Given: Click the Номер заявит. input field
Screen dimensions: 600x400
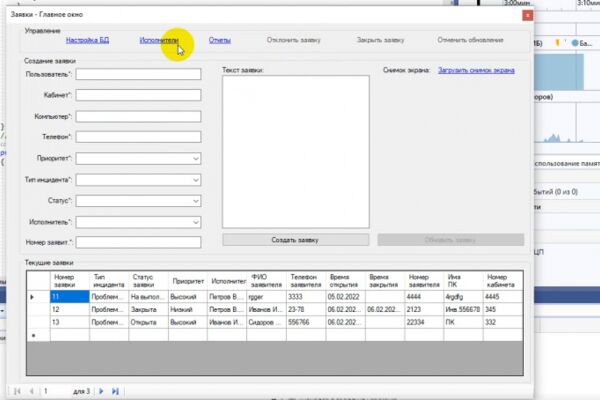Looking at the screenshot, I should point(138,242).
